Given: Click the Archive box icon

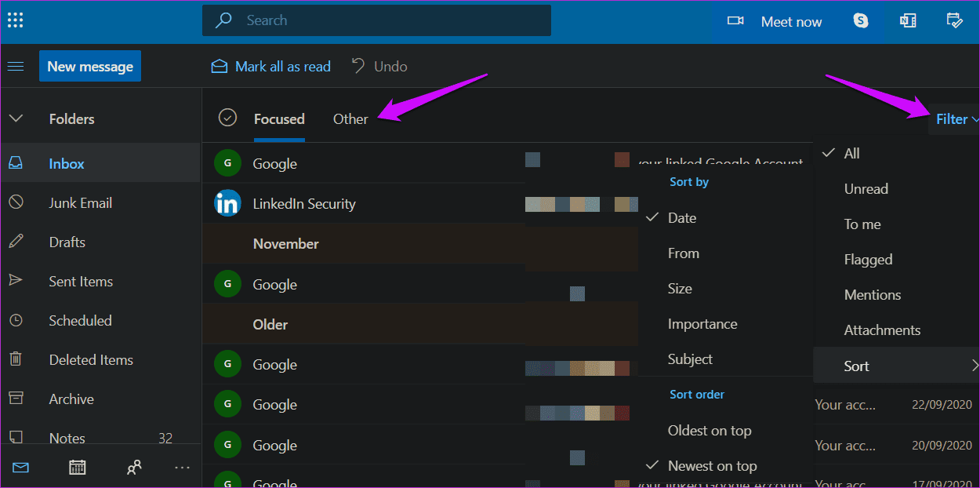Looking at the screenshot, I should (x=16, y=399).
